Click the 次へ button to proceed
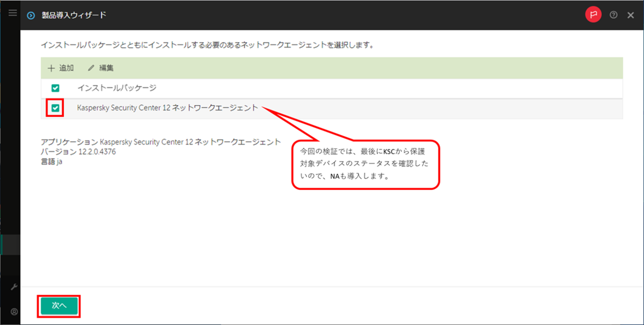This screenshot has height=325, width=644. 58,306
